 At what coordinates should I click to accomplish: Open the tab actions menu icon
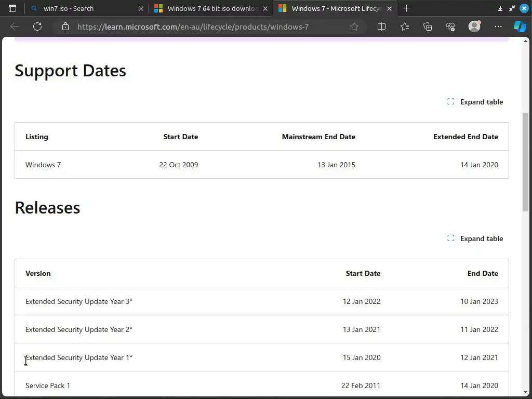(12, 8)
